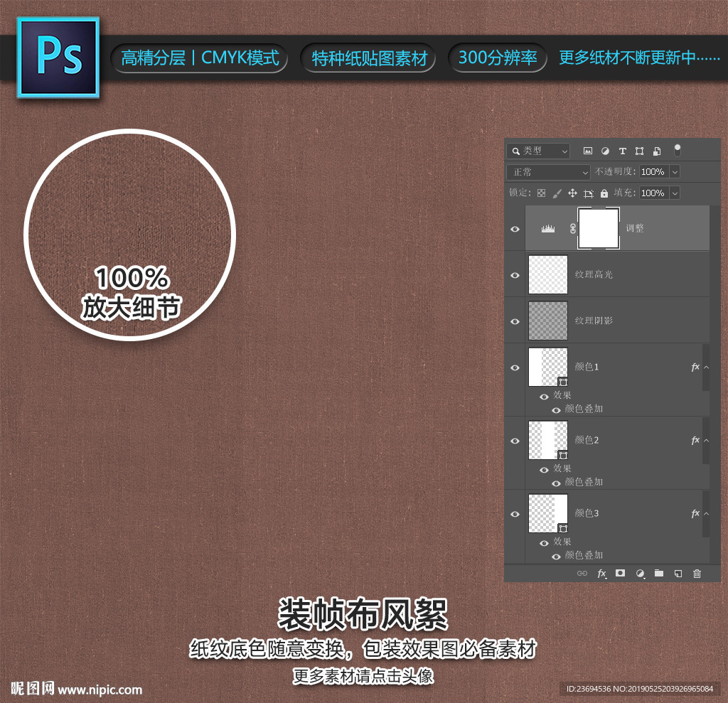Toggle 效果 visibility under 颜色1

click(544, 397)
